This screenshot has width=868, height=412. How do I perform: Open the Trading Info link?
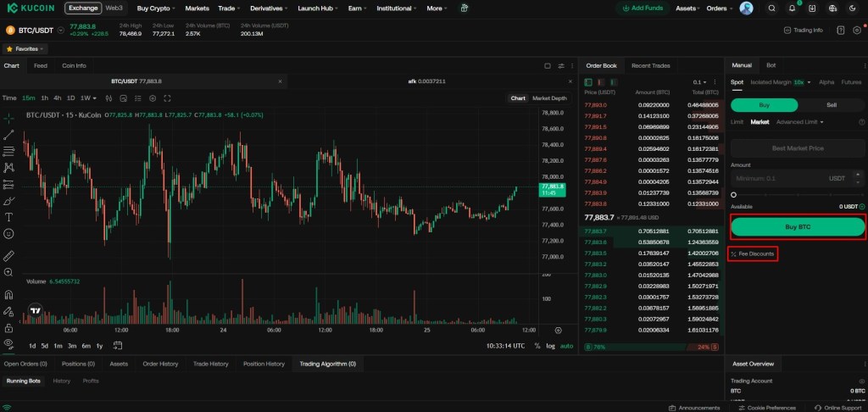click(804, 31)
